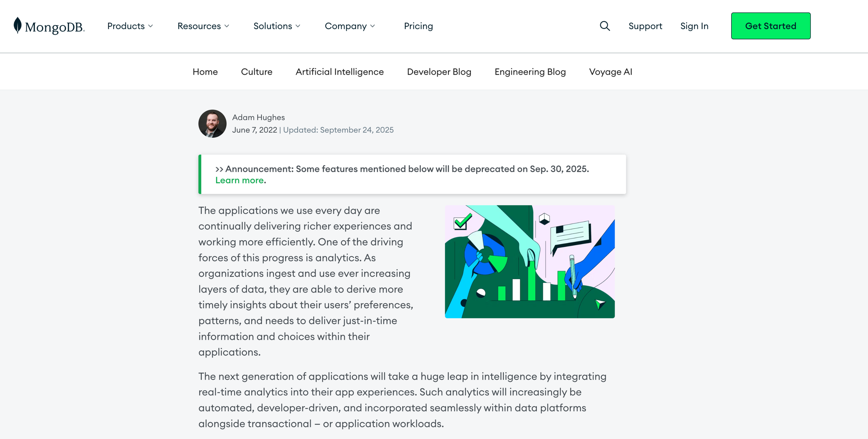This screenshot has width=868, height=439.
Task: Open the search magnifier icon
Action: click(x=605, y=26)
